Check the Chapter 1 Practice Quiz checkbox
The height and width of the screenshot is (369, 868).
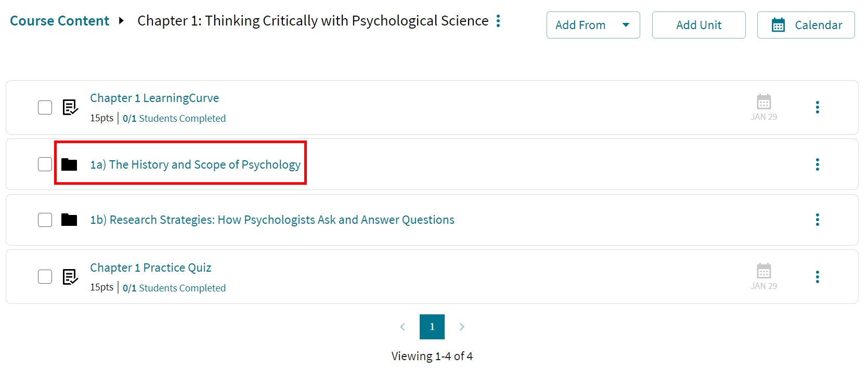(x=45, y=276)
